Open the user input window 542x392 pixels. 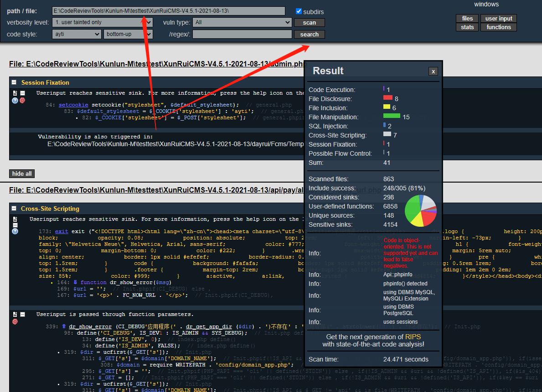498,18
